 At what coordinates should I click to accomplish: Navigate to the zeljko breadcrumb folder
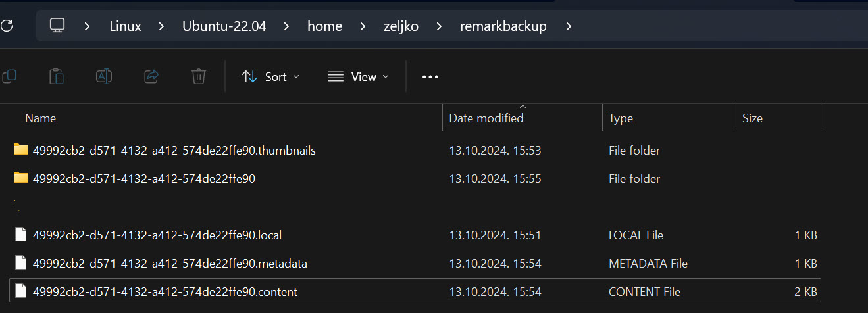click(401, 26)
